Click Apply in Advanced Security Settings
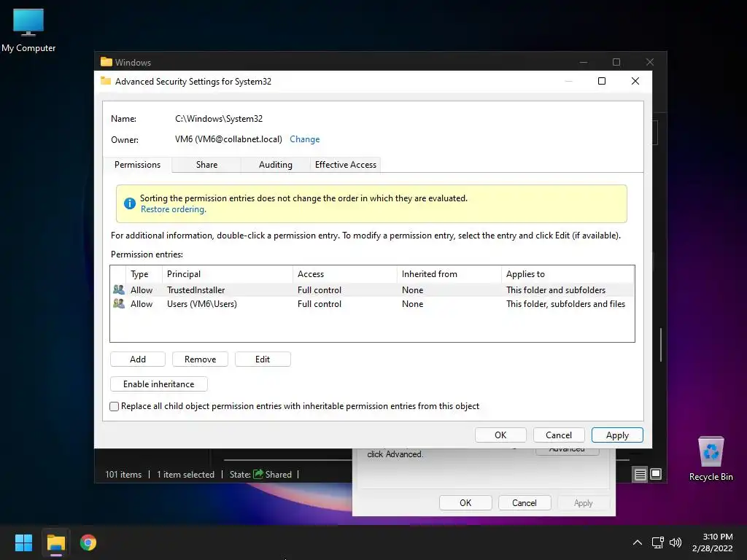 pos(617,435)
